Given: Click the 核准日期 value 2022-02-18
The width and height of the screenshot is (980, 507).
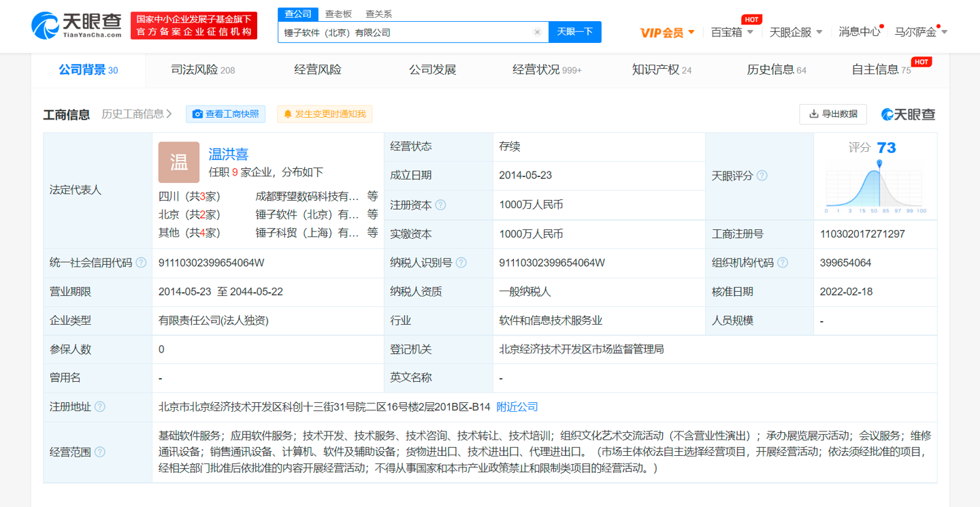Looking at the screenshot, I should coord(847,292).
